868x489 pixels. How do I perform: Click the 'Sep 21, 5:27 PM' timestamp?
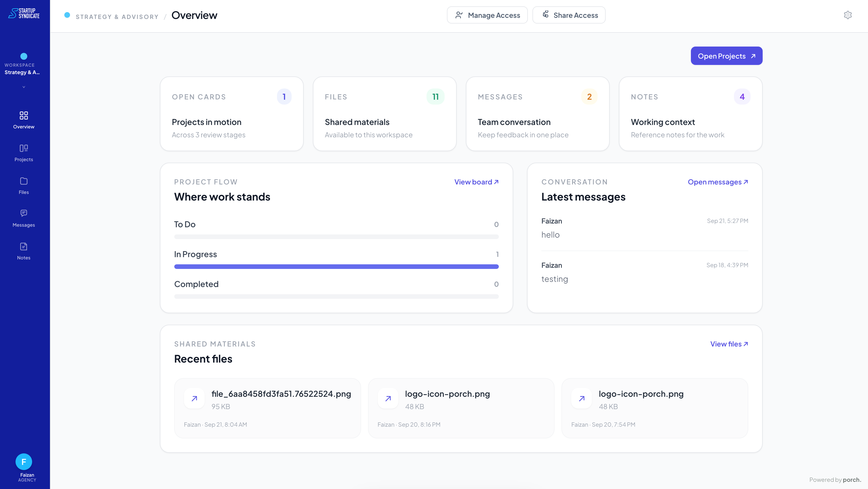click(x=727, y=221)
